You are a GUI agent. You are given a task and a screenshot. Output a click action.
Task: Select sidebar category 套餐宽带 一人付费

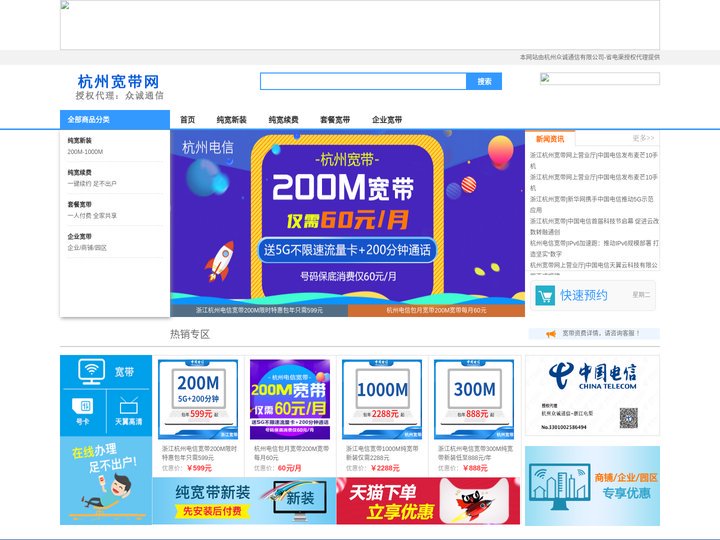pos(115,210)
